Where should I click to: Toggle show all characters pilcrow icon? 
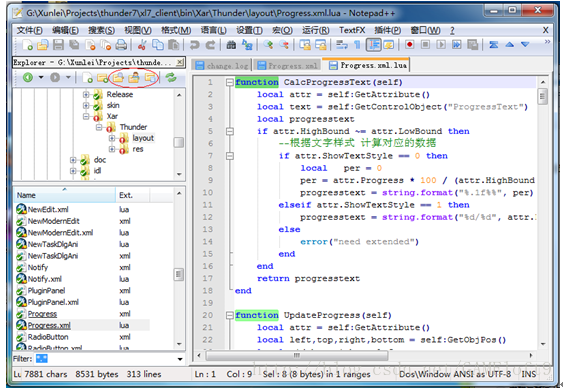point(357,45)
